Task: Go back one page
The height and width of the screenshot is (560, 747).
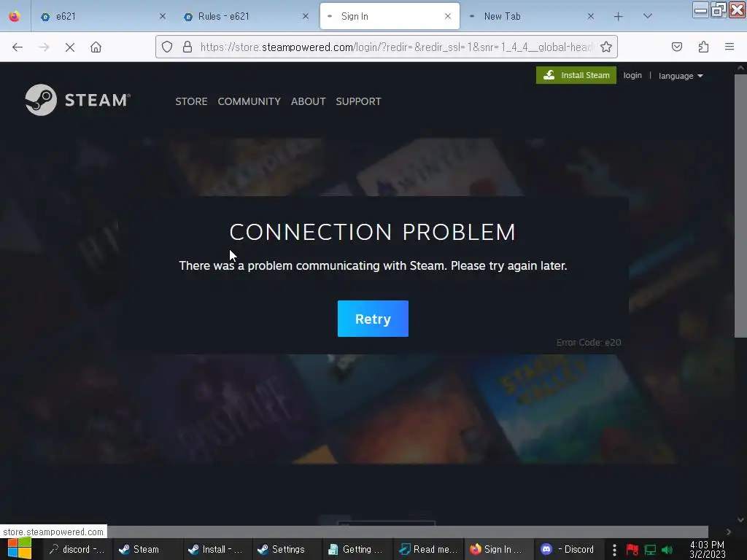Action: click(x=18, y=47)
